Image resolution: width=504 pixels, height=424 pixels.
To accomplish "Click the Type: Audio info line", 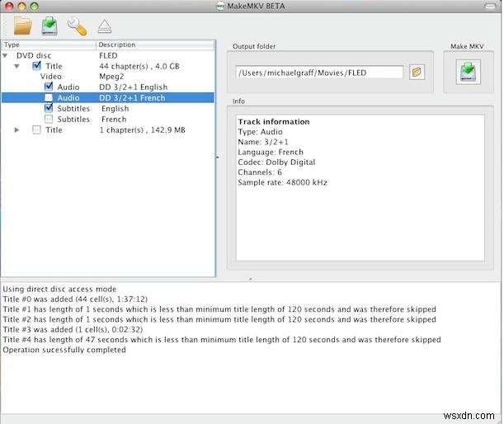I will [260, 132].
